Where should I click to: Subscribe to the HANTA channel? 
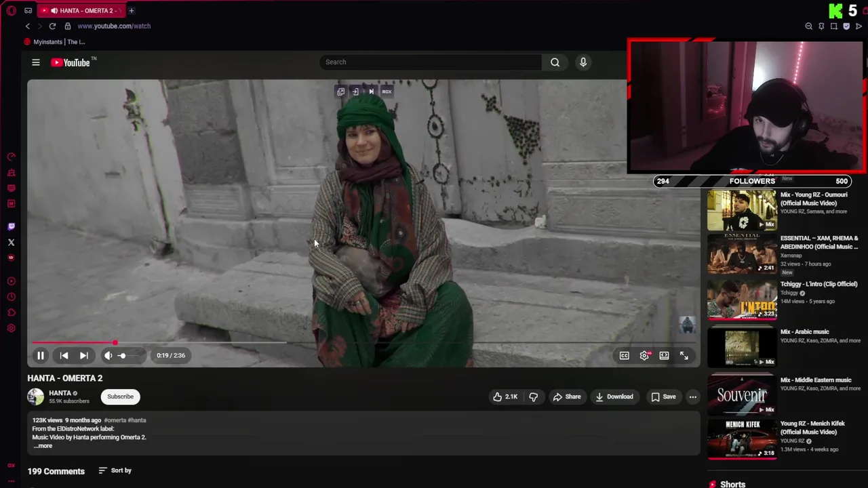click(120, 396)
